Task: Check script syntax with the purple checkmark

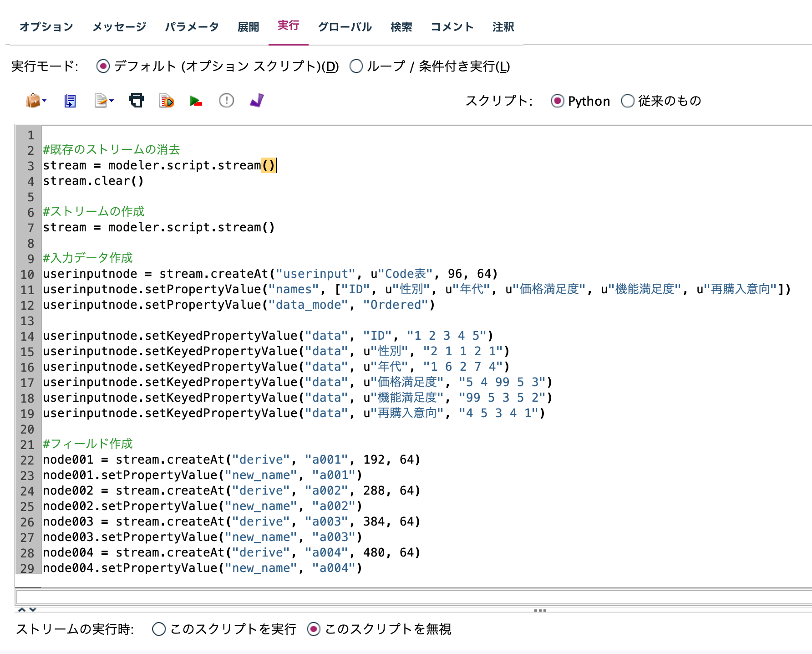Action: click(x=256, y=101)
